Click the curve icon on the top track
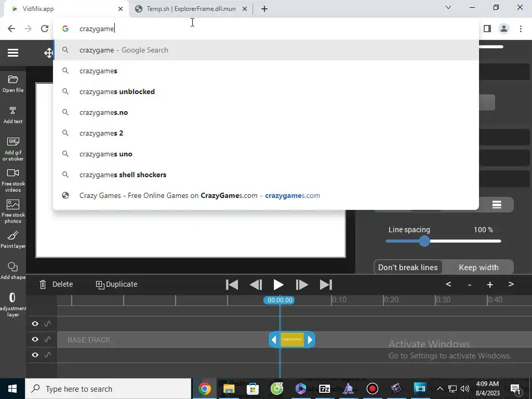532x399 pixels. pyautogui.click(x=47, y=324)
